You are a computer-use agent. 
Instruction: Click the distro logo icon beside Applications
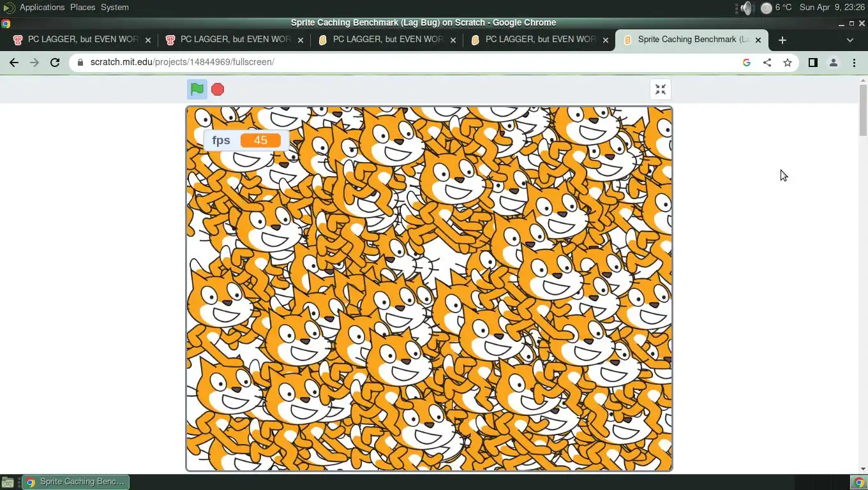[x=9, y=8]
